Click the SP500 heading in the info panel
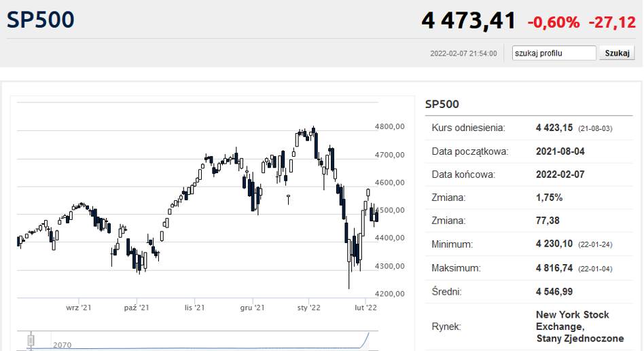 [x=442, y=104]
